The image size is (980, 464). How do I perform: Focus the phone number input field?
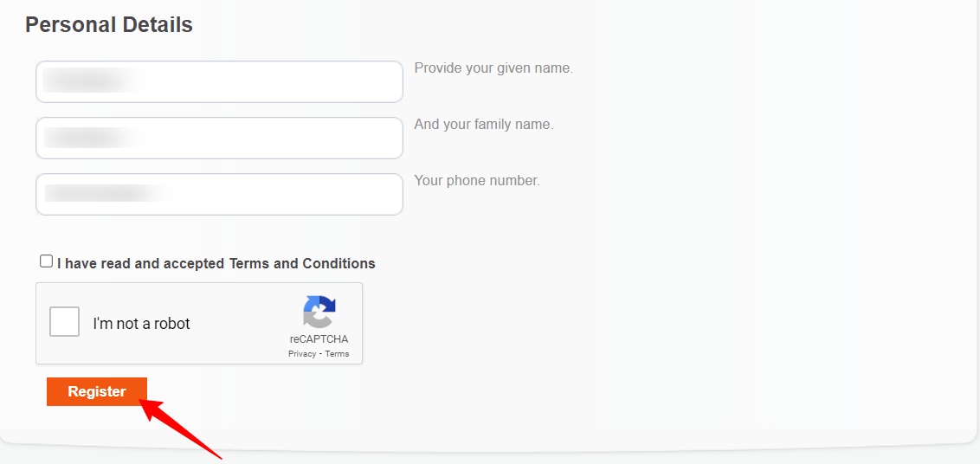(219, 194)
